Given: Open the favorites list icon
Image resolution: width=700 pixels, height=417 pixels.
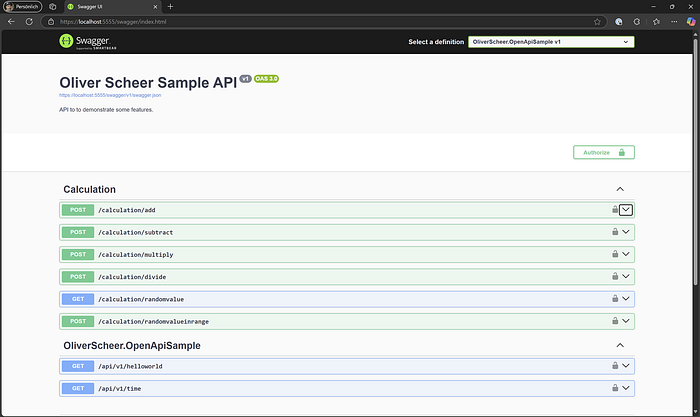Looking at the screenshot, I should [656, 21].
